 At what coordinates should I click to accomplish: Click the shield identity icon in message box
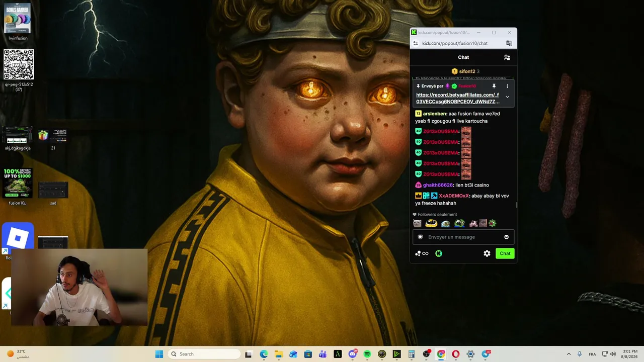(420, 237)
